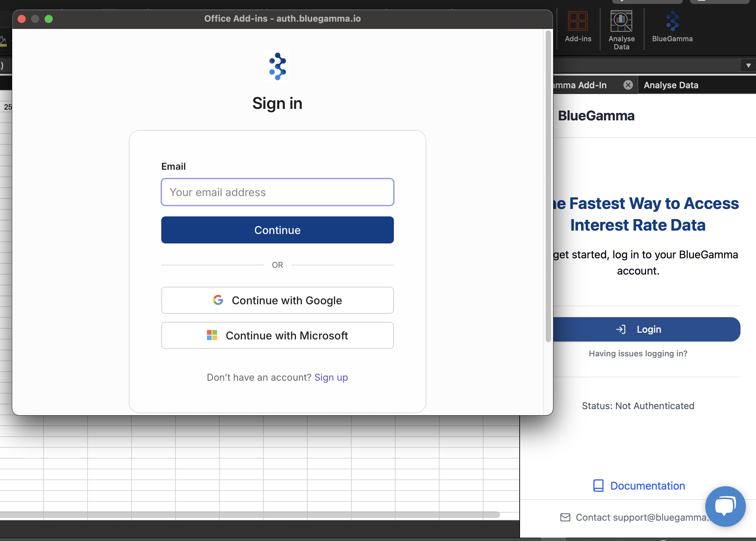Click the Add-ins ribbon icon

[x=578, y=27]
